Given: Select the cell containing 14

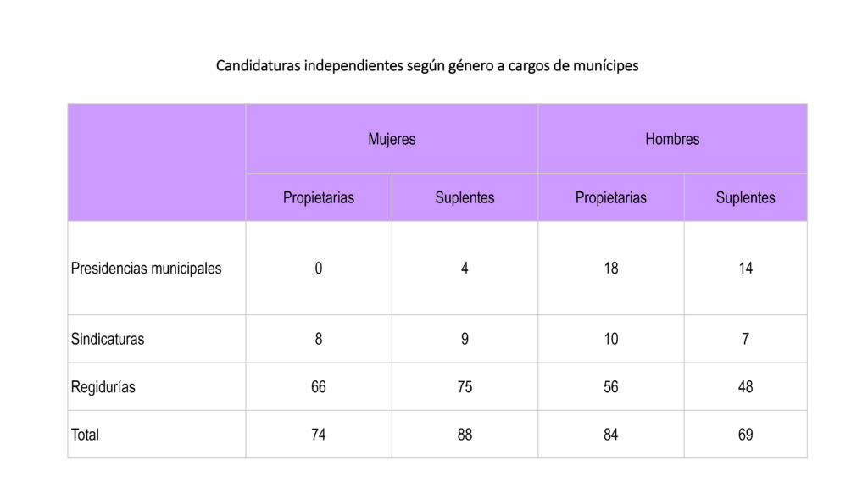Looking at the screenshot, I should 745,269.
